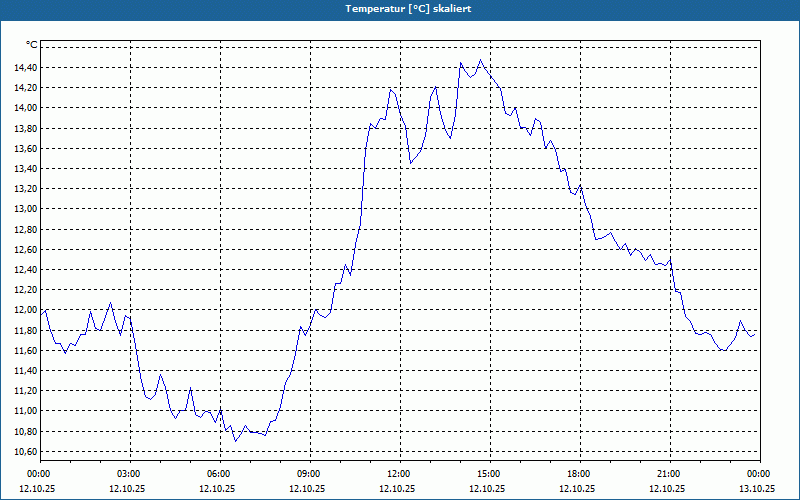Click the 06:00 time axis label
This screenshot has width=800, height=500.
click(220, 474)
